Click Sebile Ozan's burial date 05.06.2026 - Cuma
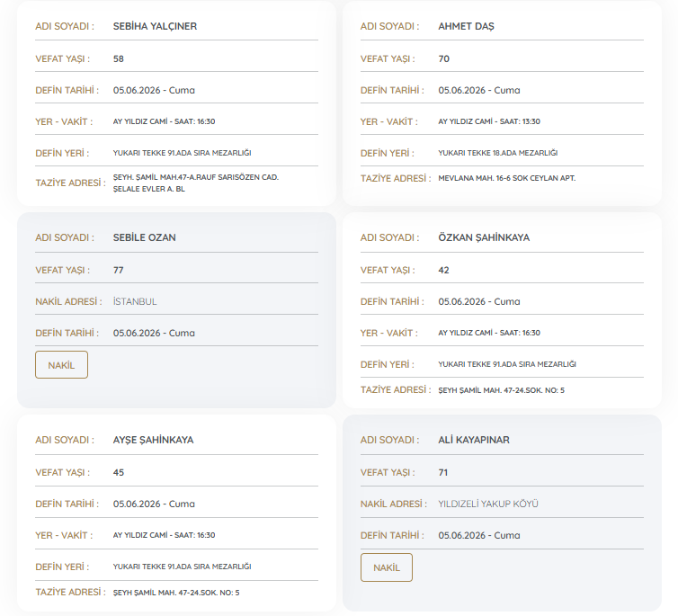 click(x=154, y=334)
